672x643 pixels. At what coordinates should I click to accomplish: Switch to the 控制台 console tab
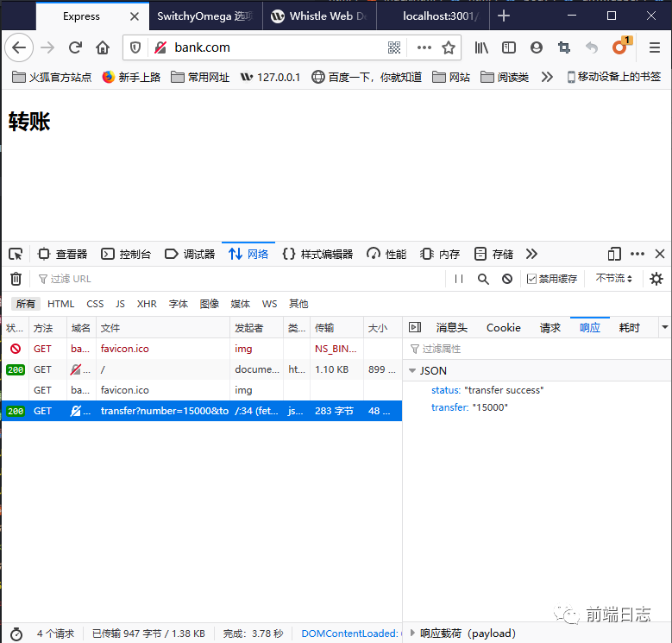pos(126,255)
